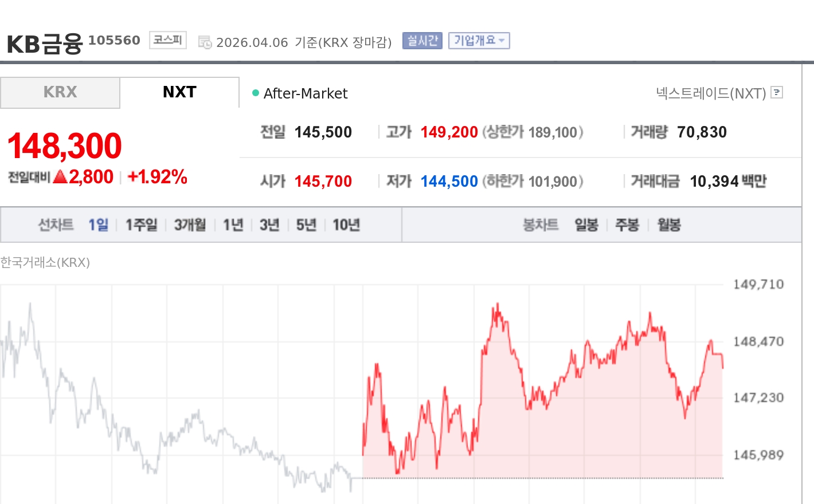Switch to the NXT tab
The height and width of the screenshot is (504, 814).
point(179,92)
